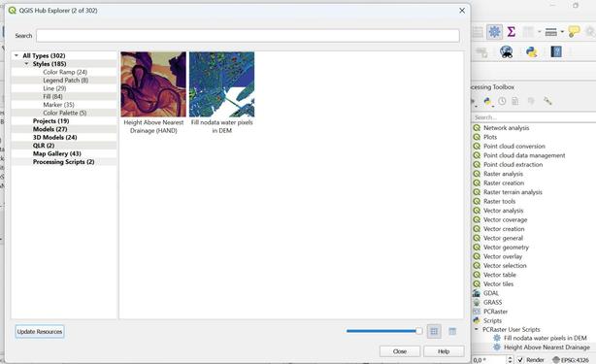The width and height of the screenshot is (596, 364).
Task: Select the map tips speech bubble icon
Action: coord(574,31)
